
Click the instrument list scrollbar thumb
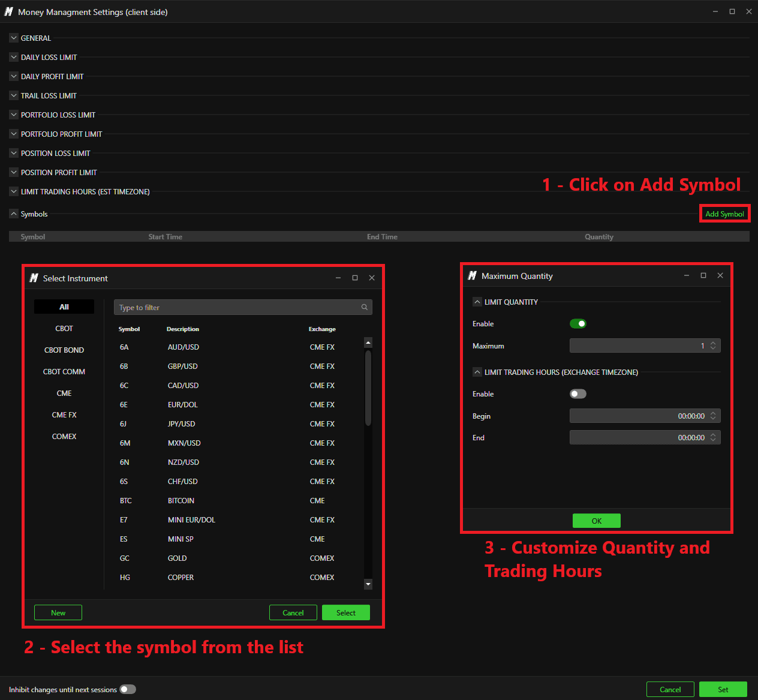pyautogui.click(x=368, y=388)
